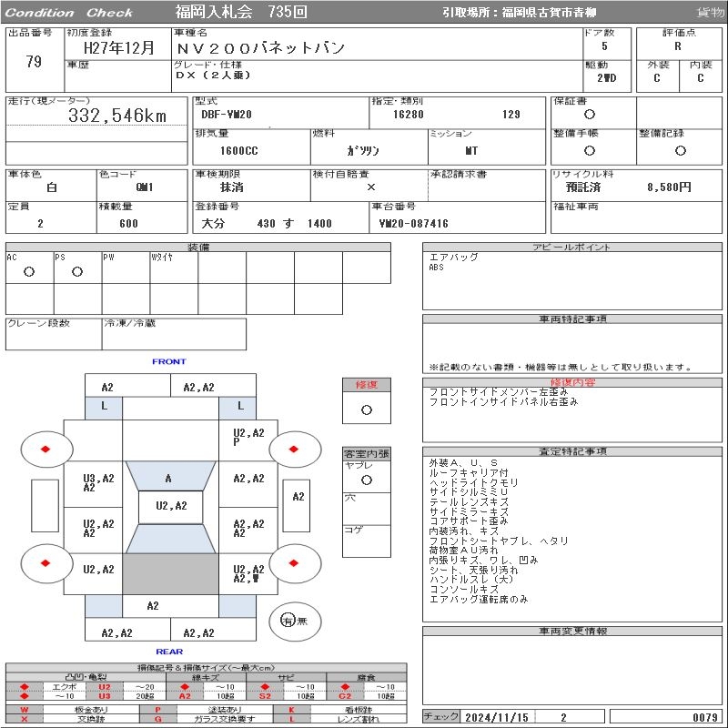Click the red A2 legend code
Screen dimensions: 728x728
click(x=185, y=695)
